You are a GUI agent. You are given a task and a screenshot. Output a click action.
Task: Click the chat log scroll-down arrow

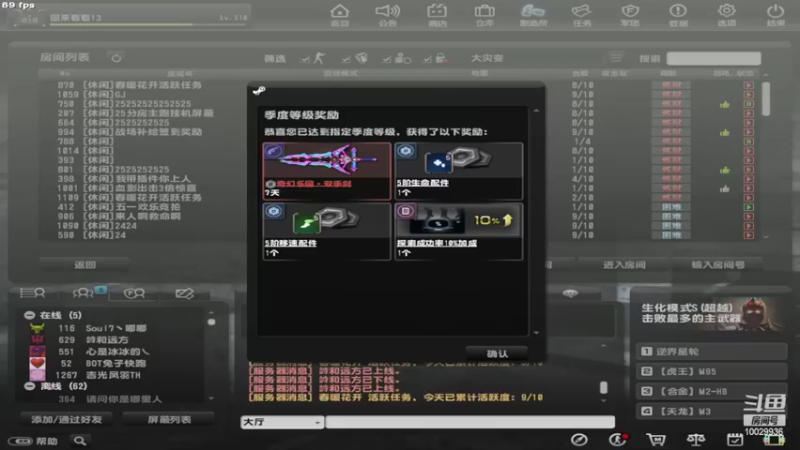pyautogui.click(x=604, y=401)
